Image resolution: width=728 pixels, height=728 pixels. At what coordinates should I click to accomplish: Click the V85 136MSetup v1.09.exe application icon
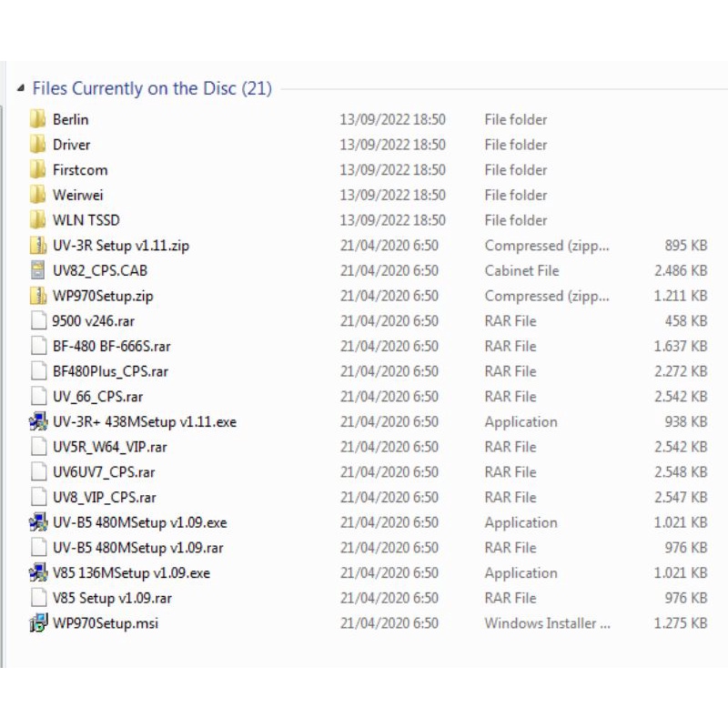tap(37, 573)
